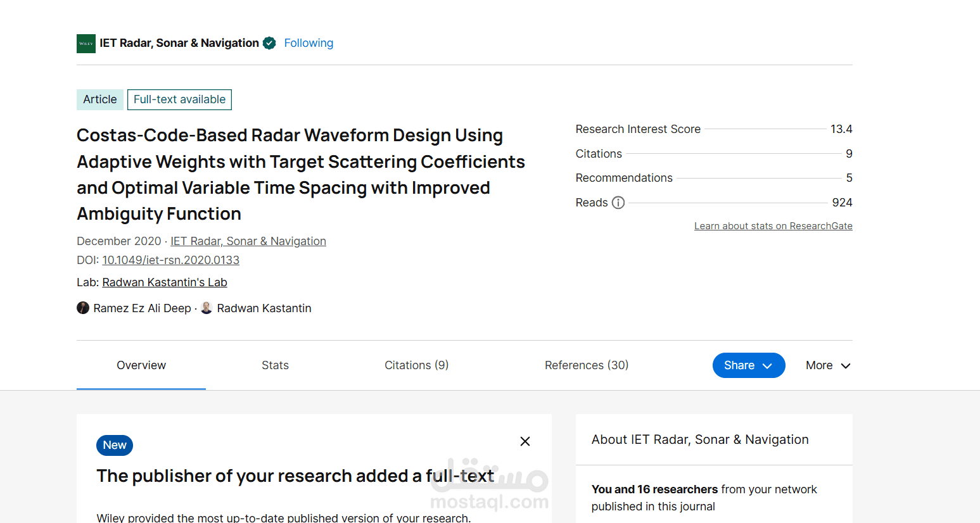Viewport: 980px width, 523px height.
Task: Click the Wiley journal logo icon
Action: click(x=86, y=44)
